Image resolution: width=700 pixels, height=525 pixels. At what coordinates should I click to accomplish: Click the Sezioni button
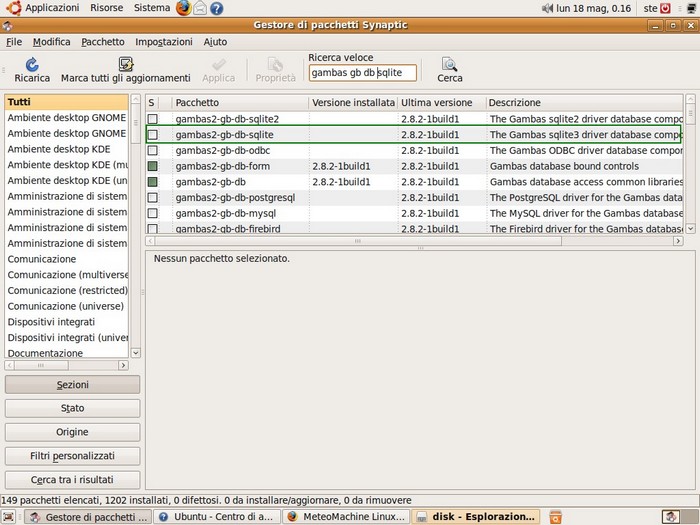click(x=72, y=384)
